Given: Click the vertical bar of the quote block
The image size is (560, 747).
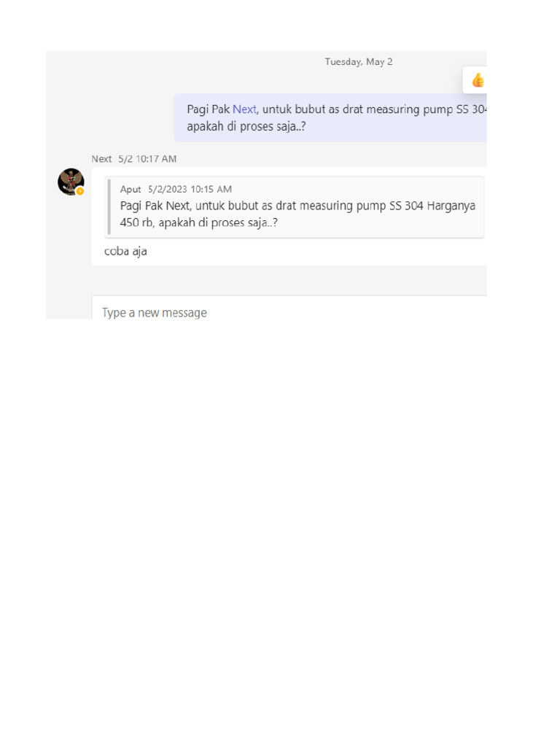Looking at the screenshot, I should point(109,207).
